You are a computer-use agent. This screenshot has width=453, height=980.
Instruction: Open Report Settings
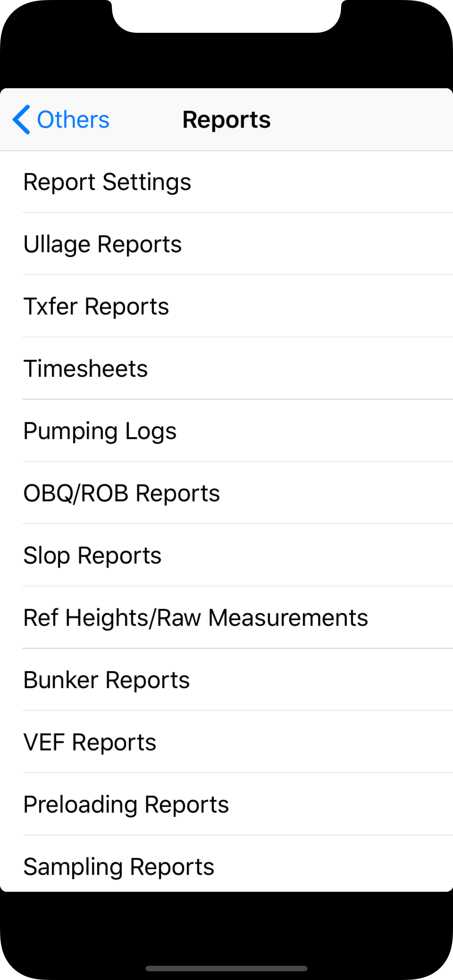107,182
